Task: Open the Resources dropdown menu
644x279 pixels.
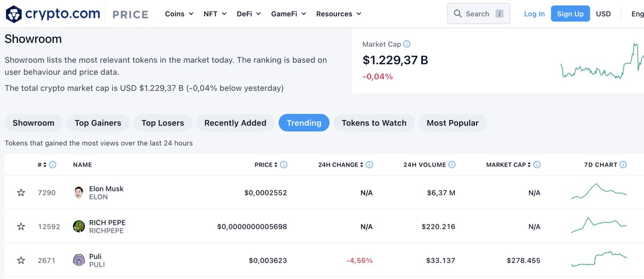Action: point(339,14)
